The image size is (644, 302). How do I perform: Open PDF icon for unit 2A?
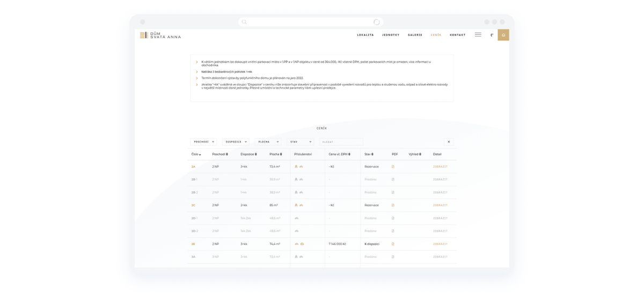point(393,167)
